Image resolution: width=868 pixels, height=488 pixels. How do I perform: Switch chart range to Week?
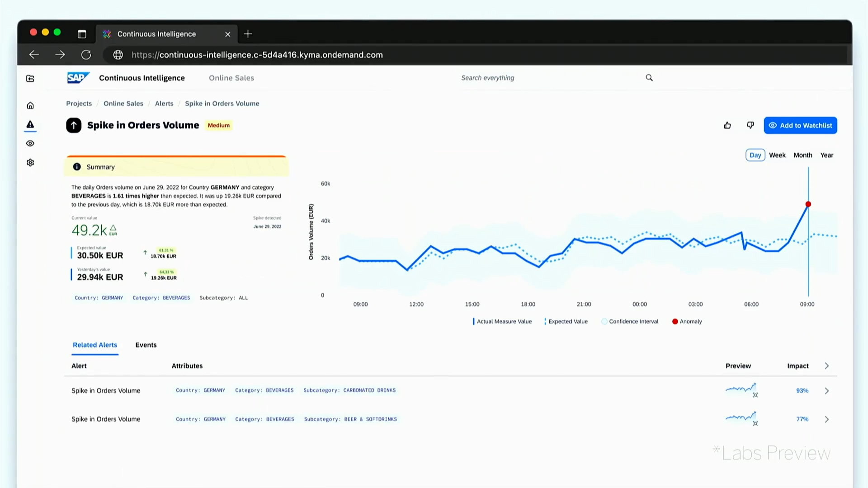(777, 155)
